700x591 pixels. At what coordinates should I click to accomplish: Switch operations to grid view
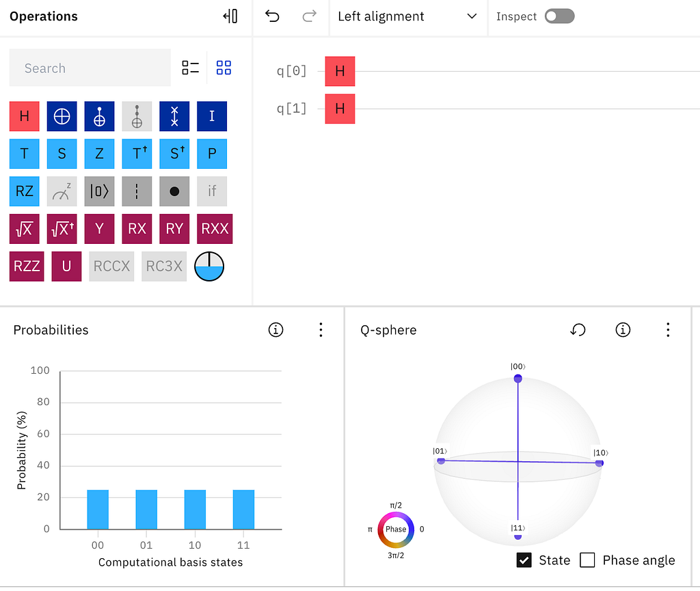point(224,68)
